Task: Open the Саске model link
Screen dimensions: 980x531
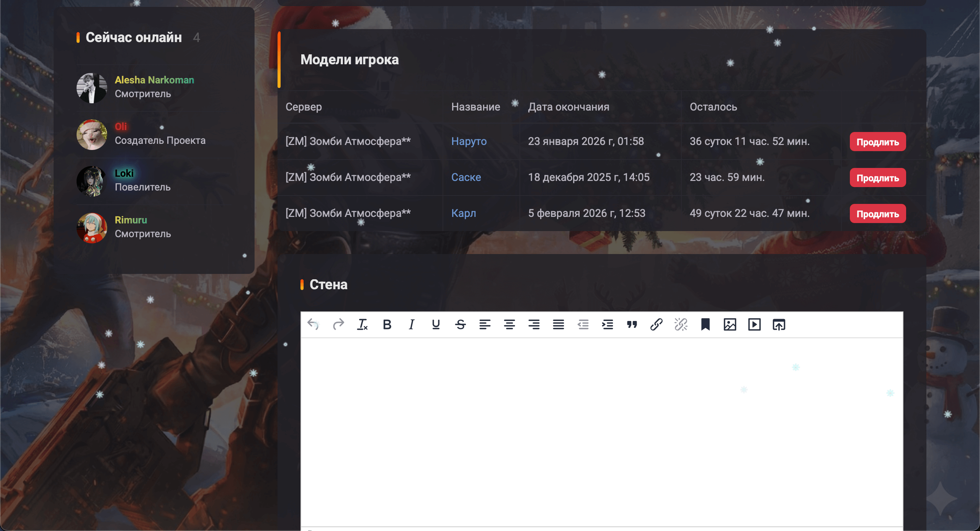Action: click(x=466, y=177)
